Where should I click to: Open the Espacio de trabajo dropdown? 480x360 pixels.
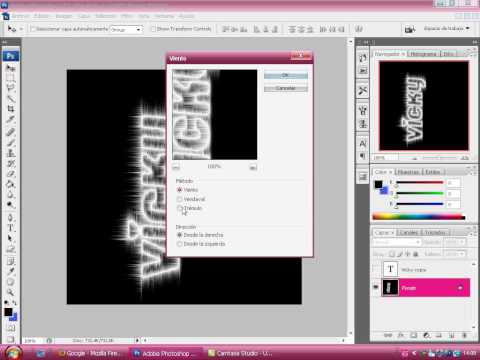pyautogui.click(x=446, y=29)
